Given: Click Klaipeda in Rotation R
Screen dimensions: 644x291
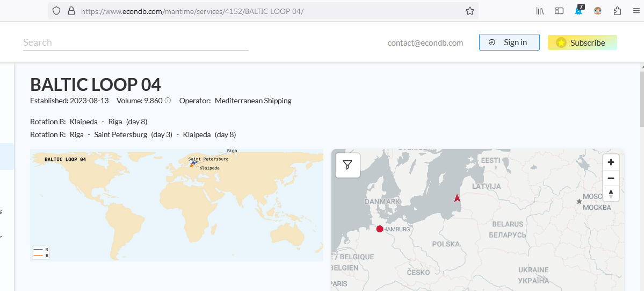Looking at the screenshot, I should tap(197, 134).
